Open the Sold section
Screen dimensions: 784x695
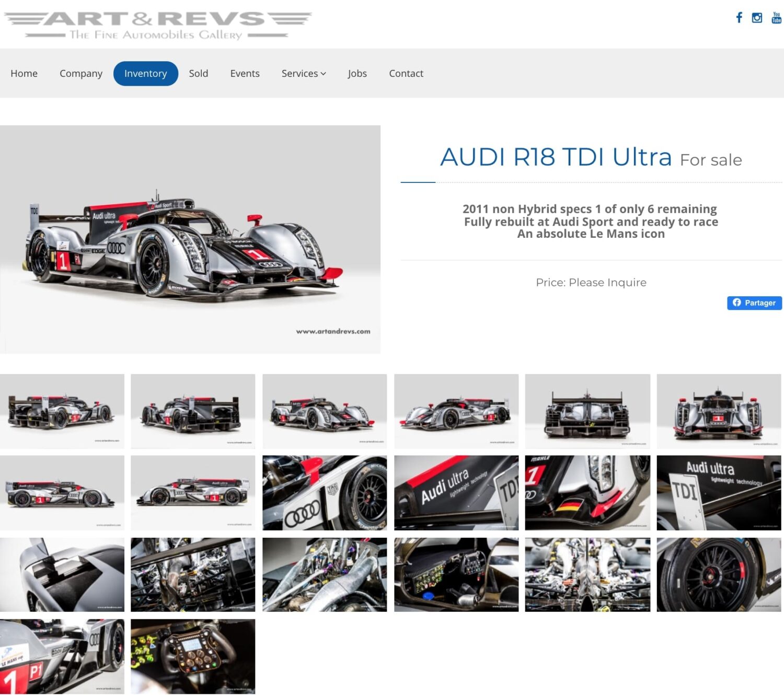point(199,73)
